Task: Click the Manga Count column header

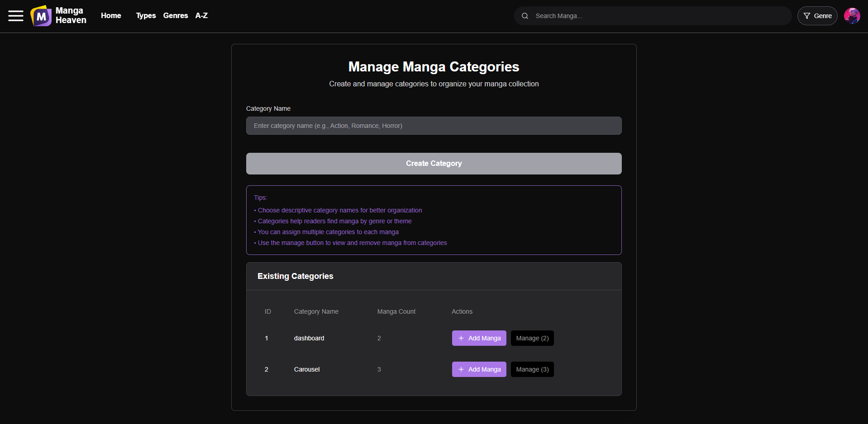Action: coord(396,311)
